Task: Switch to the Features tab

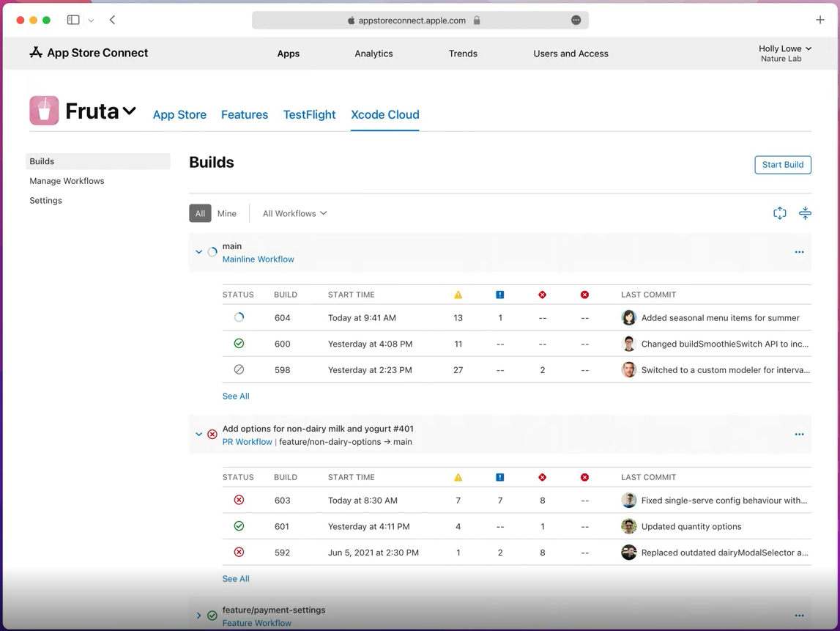Action: coord(245,115)
